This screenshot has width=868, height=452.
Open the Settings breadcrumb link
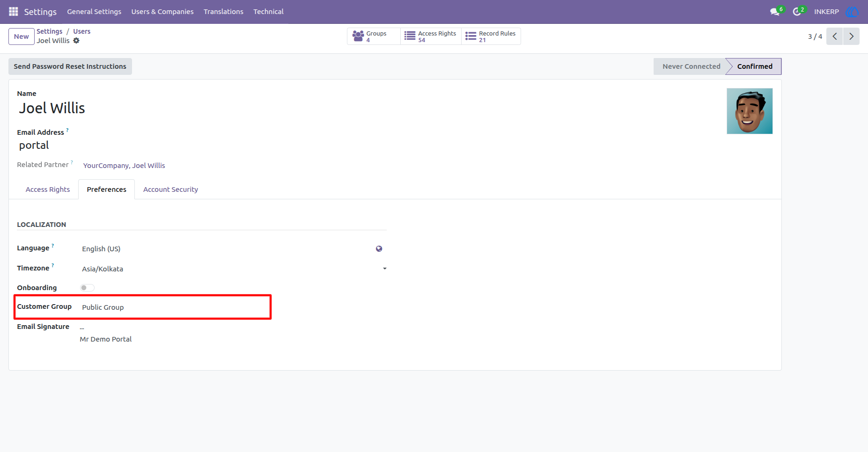50,31
